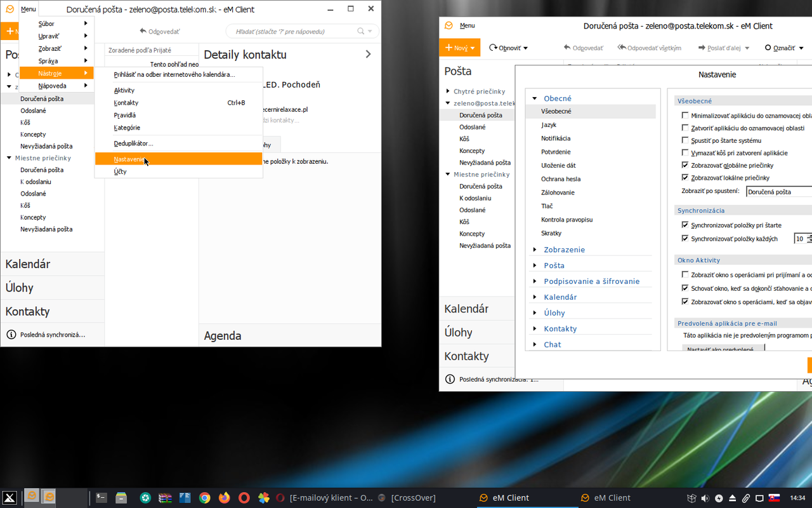Screen dimensions: 812x508
Task: Open Kalendár section in left window
Action: tap(53, 264)
